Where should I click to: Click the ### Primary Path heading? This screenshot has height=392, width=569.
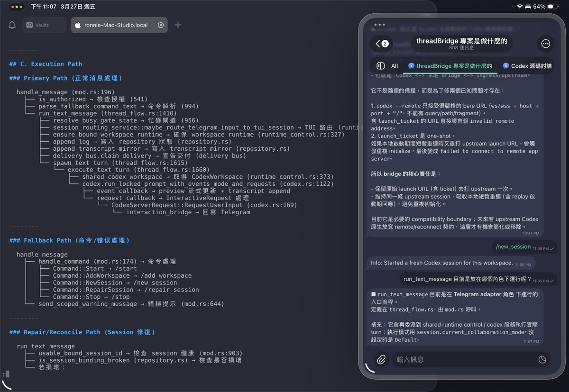click(66, 78)
